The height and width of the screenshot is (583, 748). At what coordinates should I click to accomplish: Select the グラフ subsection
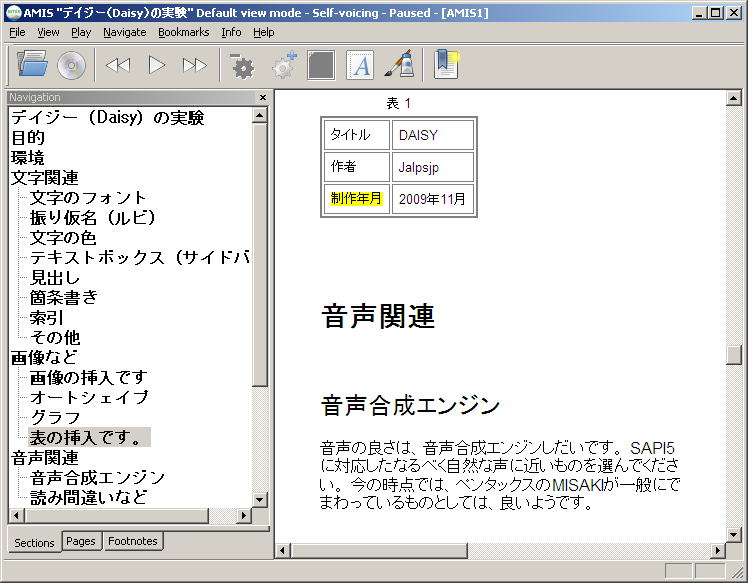[55, 417]
